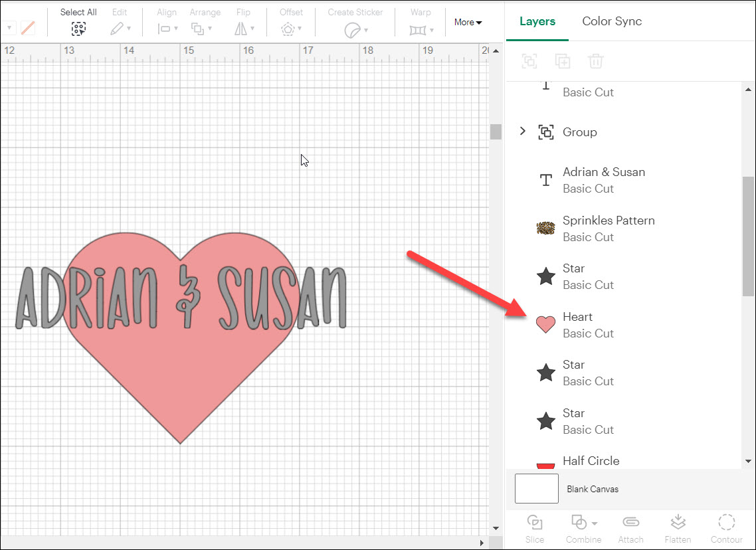Viewport: 756px width, 550px height.
Task: Click the Select All icon
Action: [x=78, y=29]
